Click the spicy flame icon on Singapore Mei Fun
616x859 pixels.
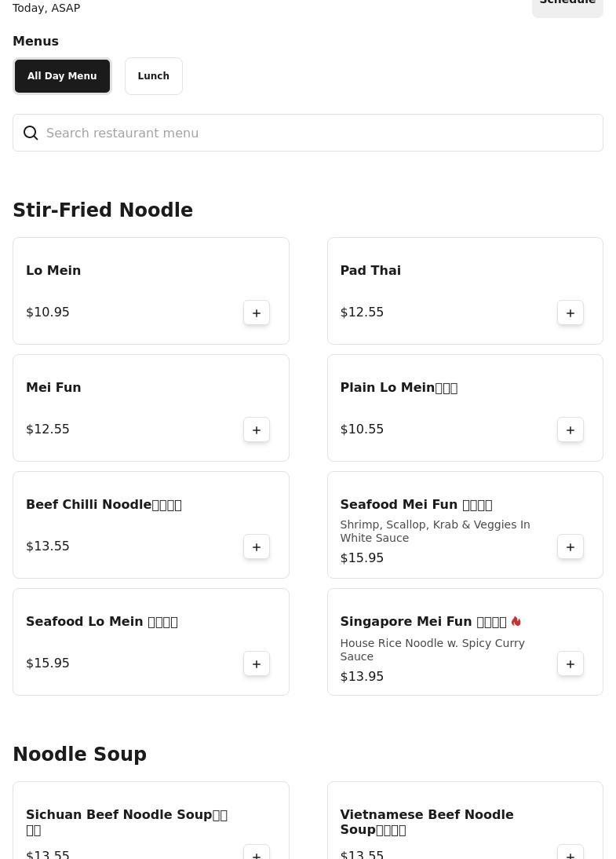pos(516,621)
